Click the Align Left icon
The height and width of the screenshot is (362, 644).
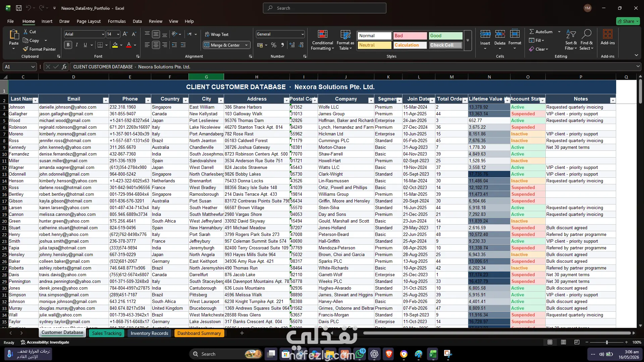pyautogui.click(x=147, y=45)
